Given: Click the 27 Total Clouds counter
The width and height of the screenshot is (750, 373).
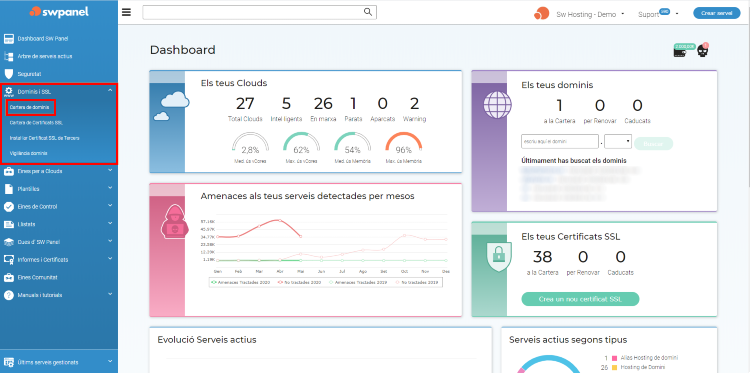Looking at the screenshot, I should 245,109.
